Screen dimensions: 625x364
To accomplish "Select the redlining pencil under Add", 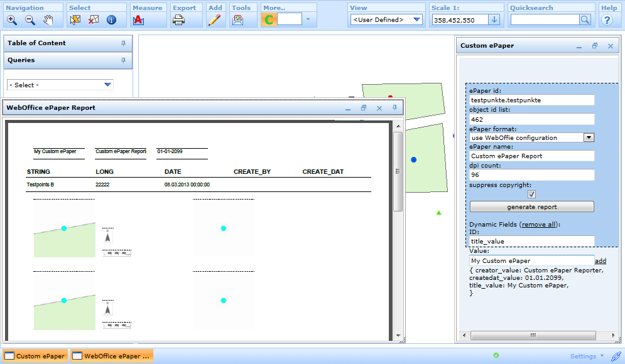I will (x=214, y=19).
